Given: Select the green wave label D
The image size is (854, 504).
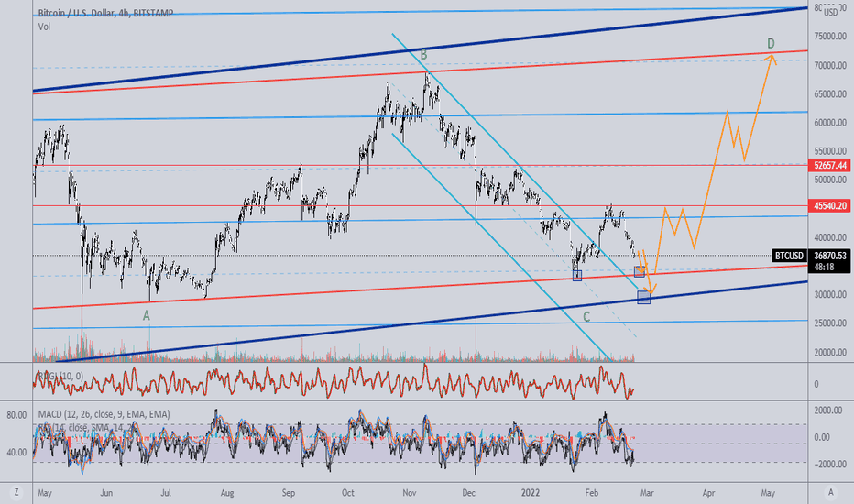Looking at the screenshot, I should pos(771,44).
